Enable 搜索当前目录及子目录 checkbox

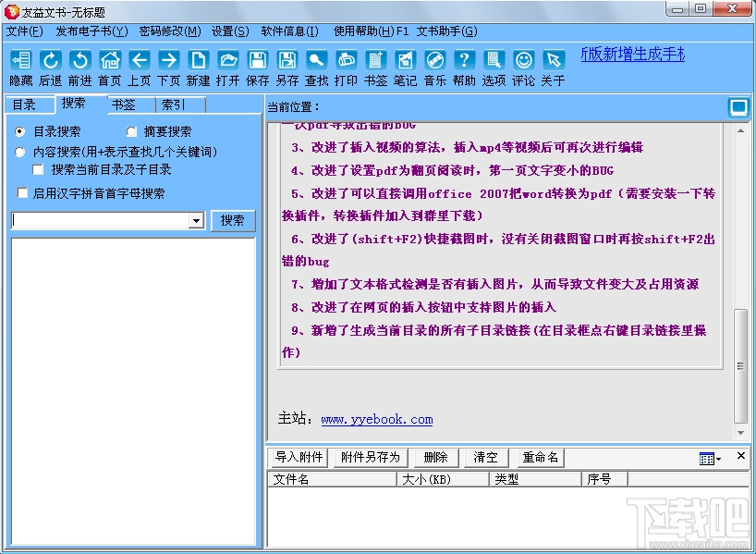tap(38, 169)
